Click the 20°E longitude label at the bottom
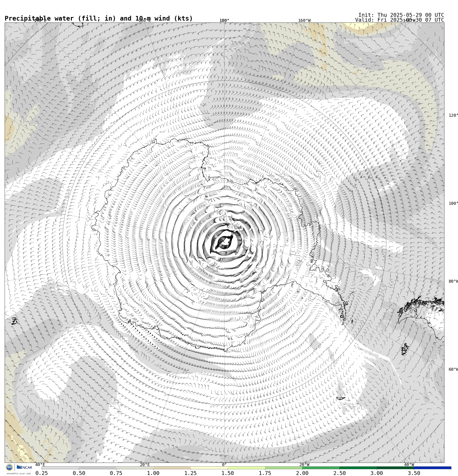The image size is (458, 476). (x=145, y=465)
